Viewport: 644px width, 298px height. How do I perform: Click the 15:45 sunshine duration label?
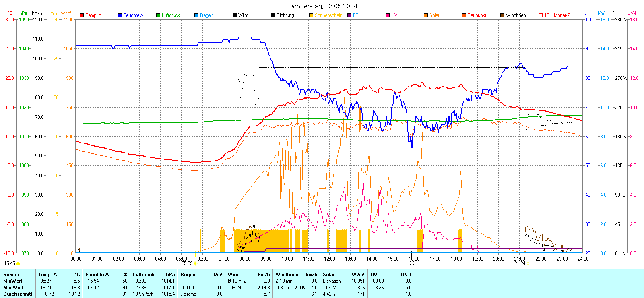(10, 263)
